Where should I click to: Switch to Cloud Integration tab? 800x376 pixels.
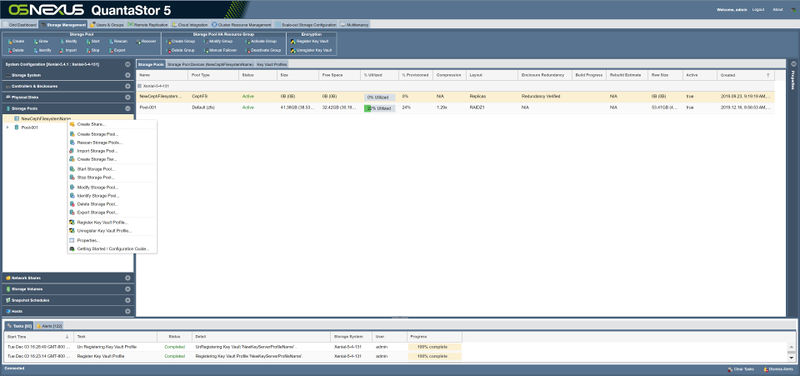click(190, 24)
